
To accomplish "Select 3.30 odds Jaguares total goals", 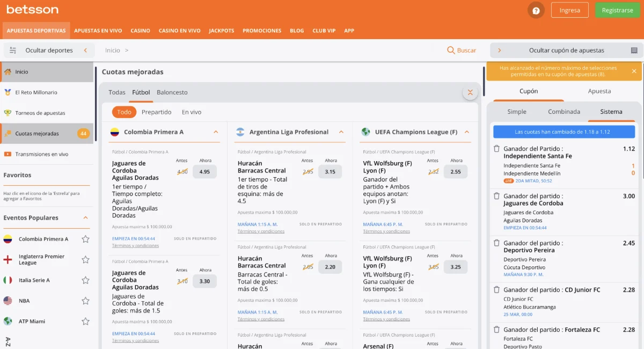I will click(x=204, y=281).
